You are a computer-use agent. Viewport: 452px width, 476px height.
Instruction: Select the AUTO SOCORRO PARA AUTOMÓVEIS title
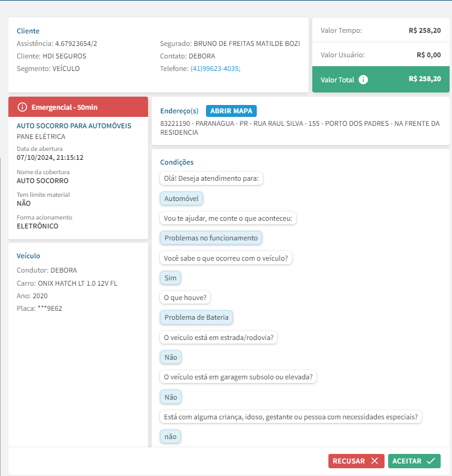tap(74, 126)
